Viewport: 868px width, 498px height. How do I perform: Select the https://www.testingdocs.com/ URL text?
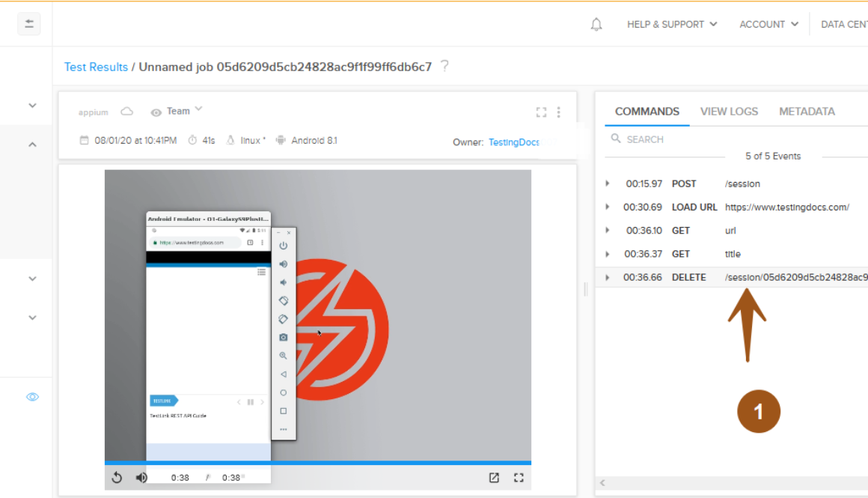[x=787, y=207]
